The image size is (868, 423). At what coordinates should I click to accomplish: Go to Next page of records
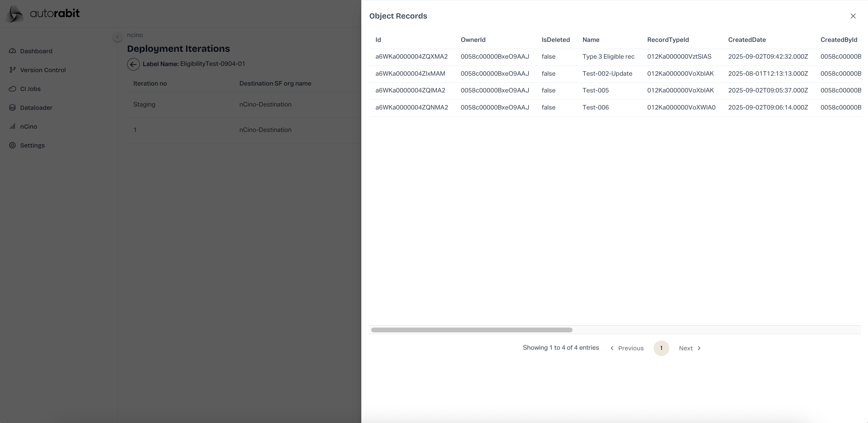690,348
